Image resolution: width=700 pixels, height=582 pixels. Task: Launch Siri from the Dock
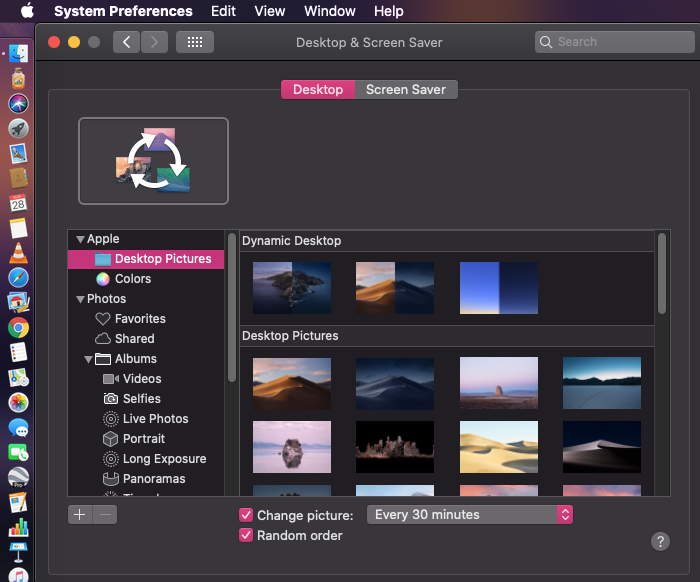18,104
